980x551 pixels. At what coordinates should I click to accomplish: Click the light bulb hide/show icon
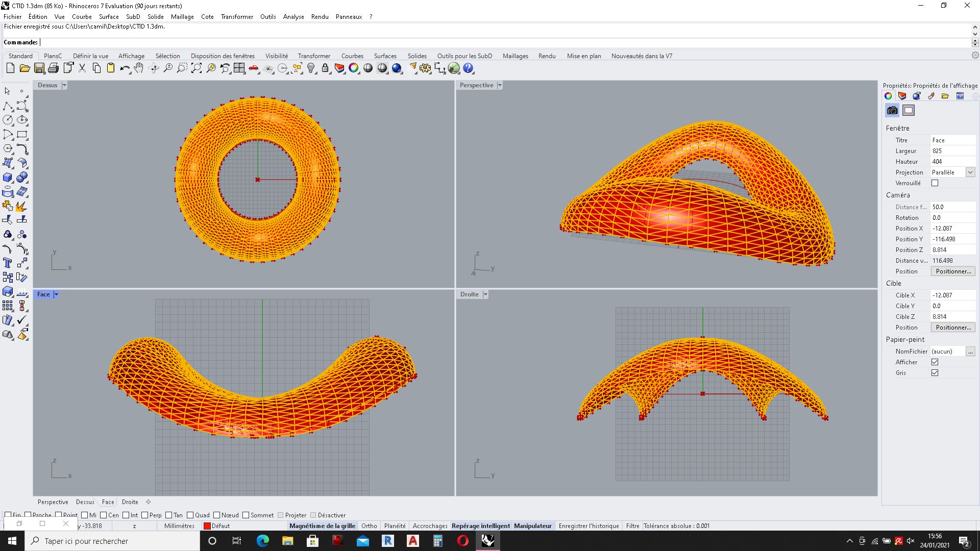[311, 68]
